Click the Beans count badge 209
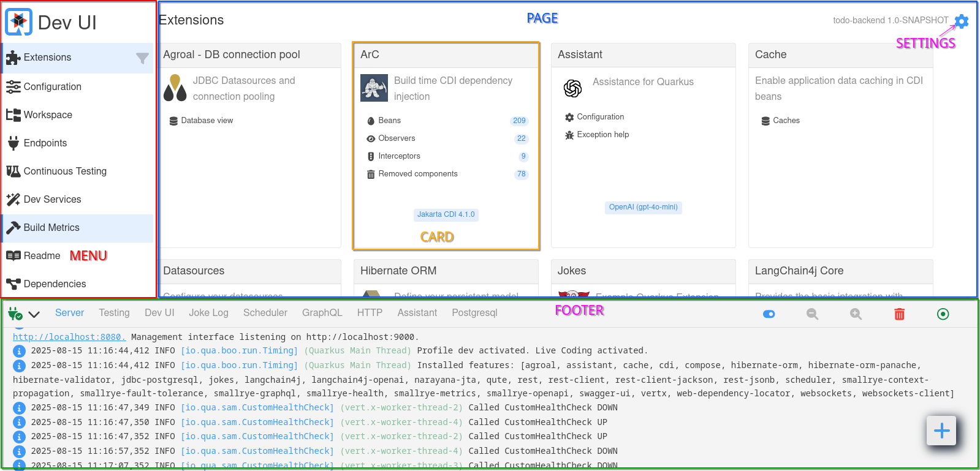The image size is (980, 471). (519, 121)
